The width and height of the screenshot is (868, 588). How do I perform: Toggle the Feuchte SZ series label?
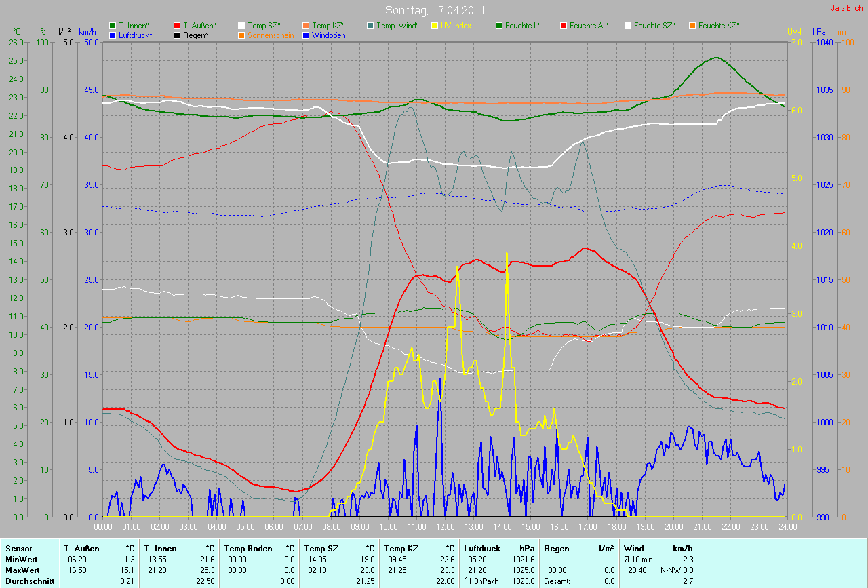653,26
